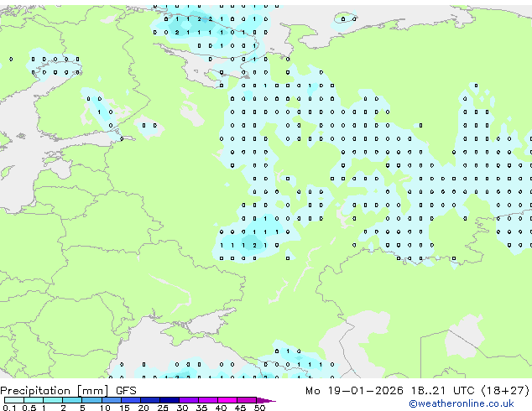The image size is (532, 411).
Task: Click the 35–40 mm legend swatch
Action: pyautogui.click(x=207, y=400)
